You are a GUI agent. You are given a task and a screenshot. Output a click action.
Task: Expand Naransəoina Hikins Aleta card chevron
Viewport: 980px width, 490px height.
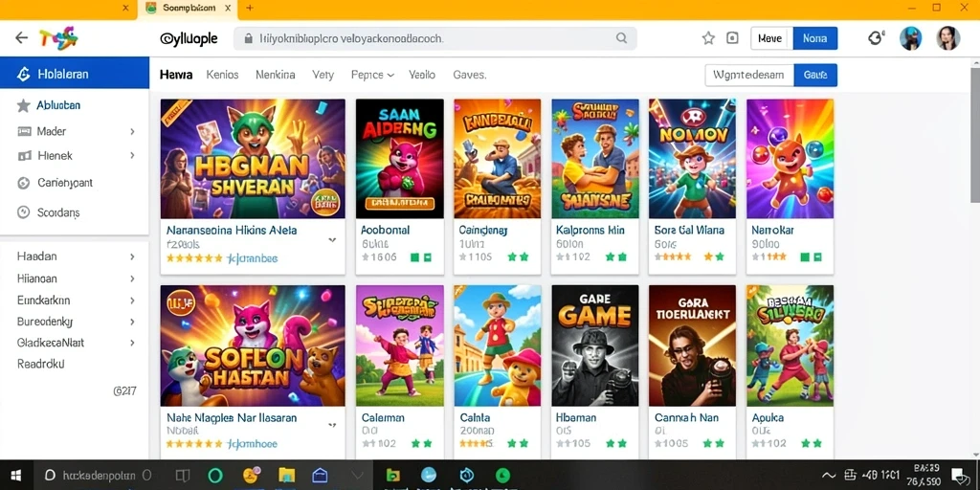pyautogui.click(x=332, y=239)
